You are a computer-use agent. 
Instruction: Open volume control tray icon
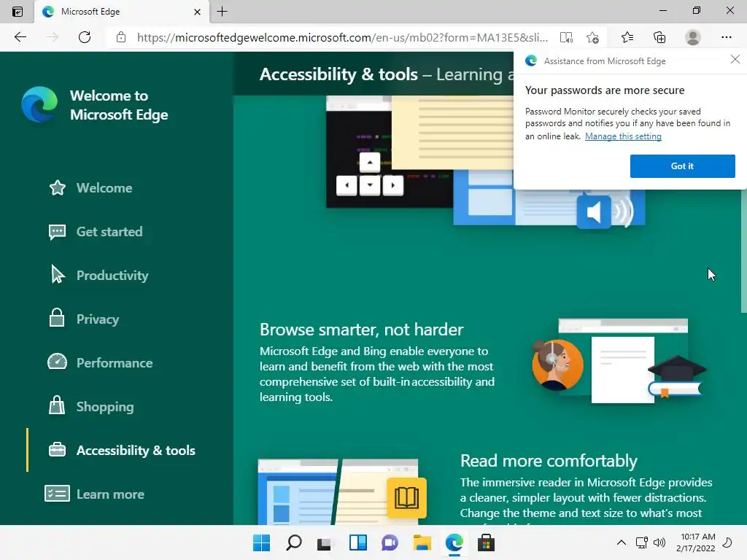click(x=659, y=542)
